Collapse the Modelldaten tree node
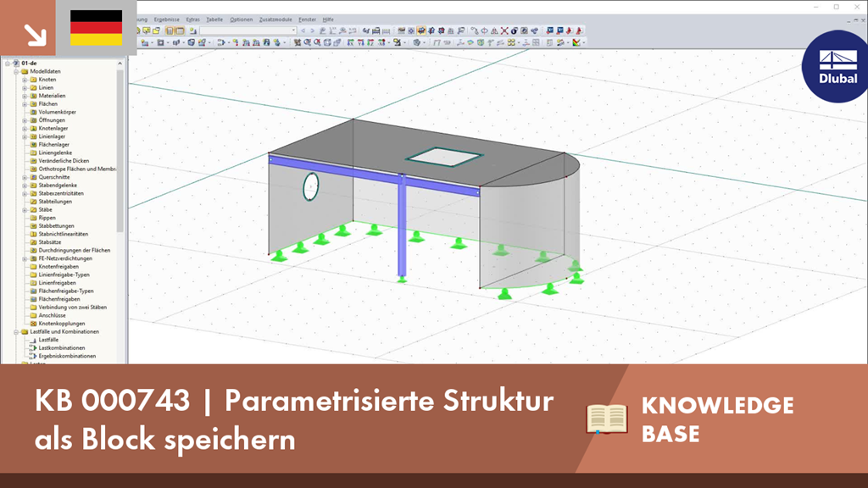Image resolution: width=868 pixels, height=488 pixels. pos(16,71)
